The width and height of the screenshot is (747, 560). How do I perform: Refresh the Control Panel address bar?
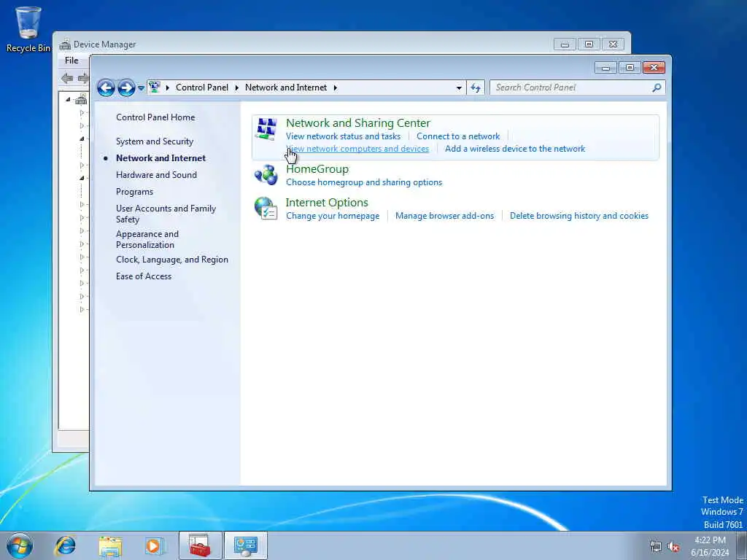click(x=476, y=87)
